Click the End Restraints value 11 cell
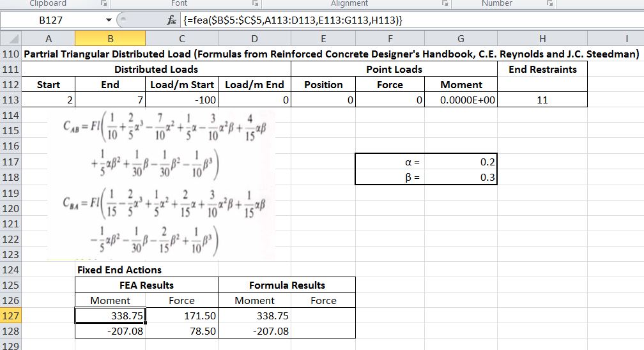The image size is (644, 350). [x=542, y=100]
